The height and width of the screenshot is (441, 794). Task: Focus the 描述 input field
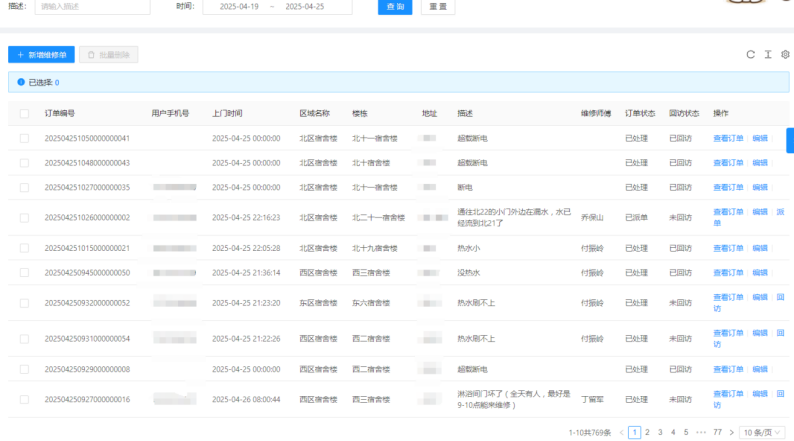(92, 7)
